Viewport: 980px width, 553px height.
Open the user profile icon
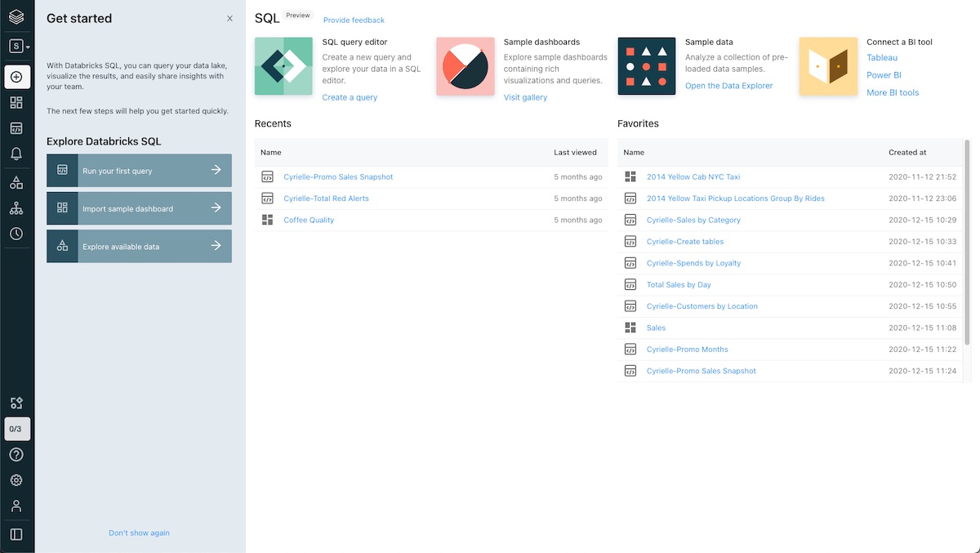tap(16, 506)
